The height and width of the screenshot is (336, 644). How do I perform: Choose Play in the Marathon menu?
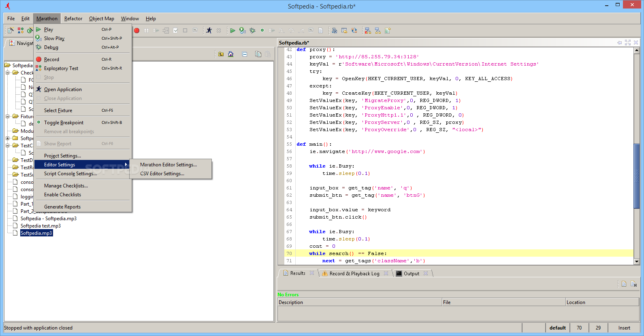point(83,29)
